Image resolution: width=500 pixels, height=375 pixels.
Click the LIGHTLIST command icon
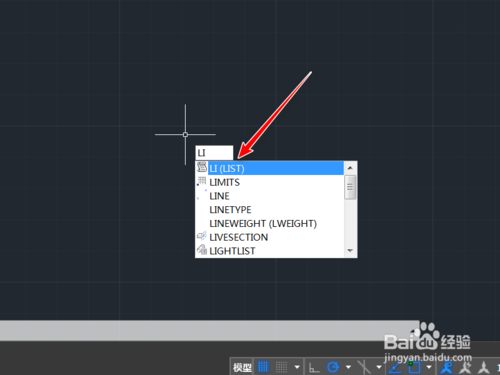202,250
